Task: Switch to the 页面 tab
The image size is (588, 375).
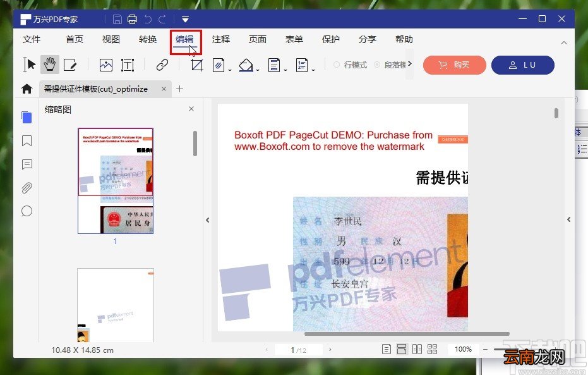Action: pyautogui.click(x=258, y=39)
